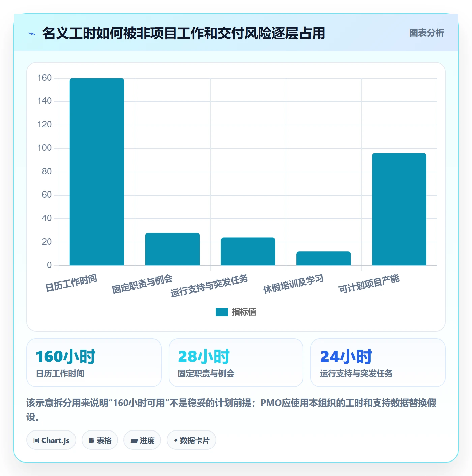Viewport: 472px width, 476px height.
Task: Click the 数据卡片 tag chip
Action: [191, 440]
